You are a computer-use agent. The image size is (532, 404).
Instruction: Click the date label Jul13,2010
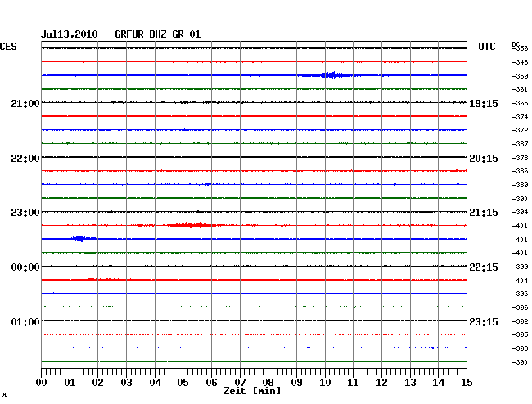(70, 34)
